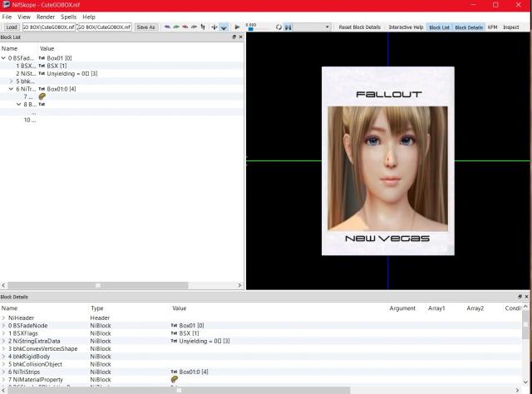The height and width of the screenshot is (394, 532).
Task: Expand 0 BSFadeNode in Block Details
Action: click(x=3, y=326)
